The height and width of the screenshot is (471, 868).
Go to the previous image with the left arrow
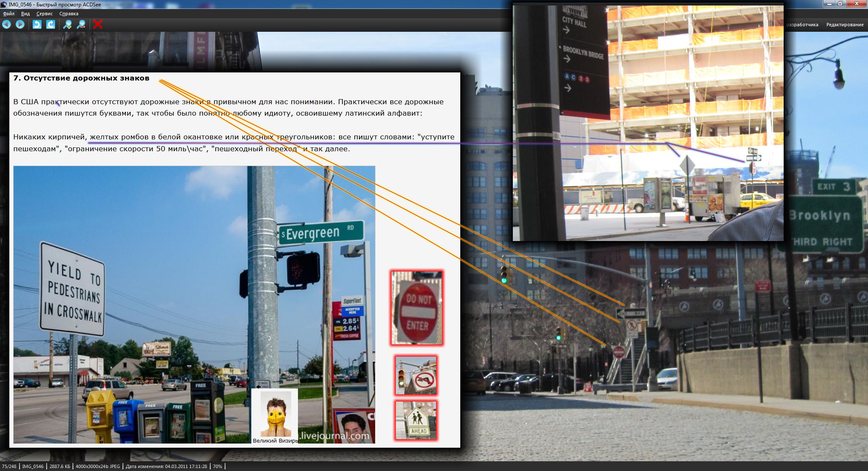[6, 24]
